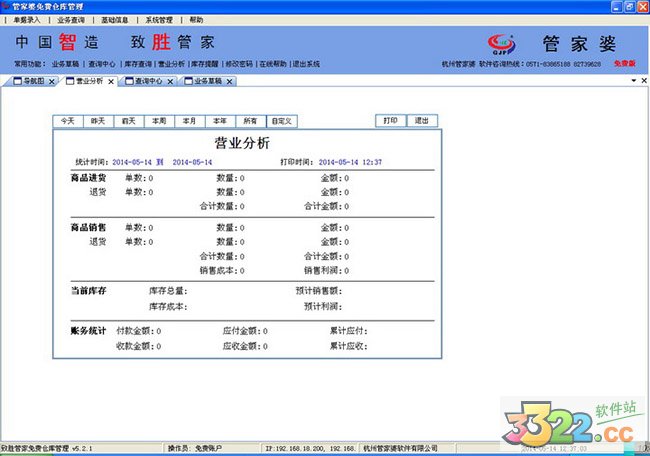Open 业务草稿 shortcut in 常用功能 bar
The height and width of the screenshot is (456, 650).
click(x=65, y=64)
